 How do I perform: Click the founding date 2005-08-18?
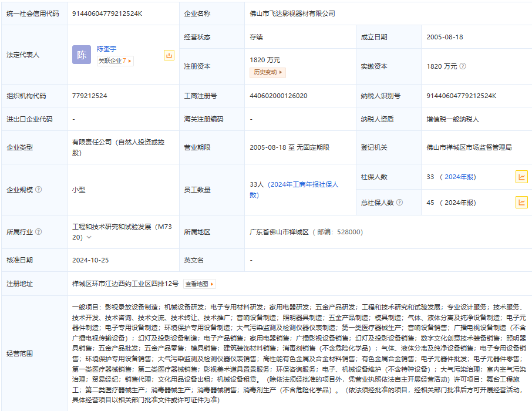(445, 37)
